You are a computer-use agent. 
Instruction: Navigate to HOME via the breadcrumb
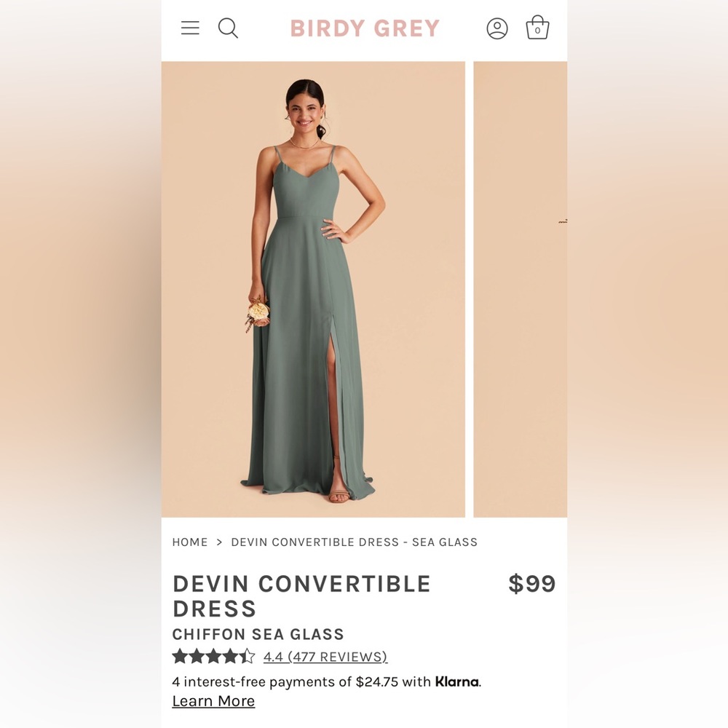tap(190, 542)
